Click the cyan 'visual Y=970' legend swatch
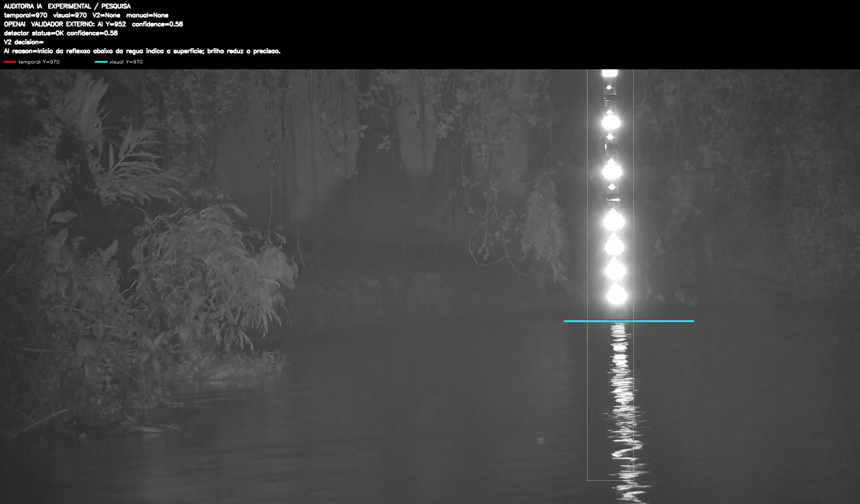The image size is (860, 504). click(x=101, y=62)
